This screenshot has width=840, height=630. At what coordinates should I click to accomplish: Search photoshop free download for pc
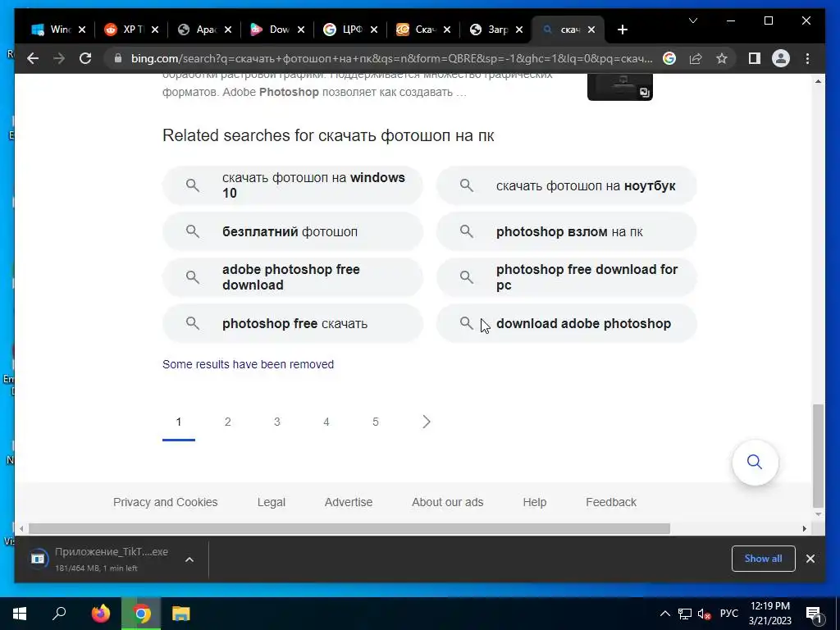[566, 277]
